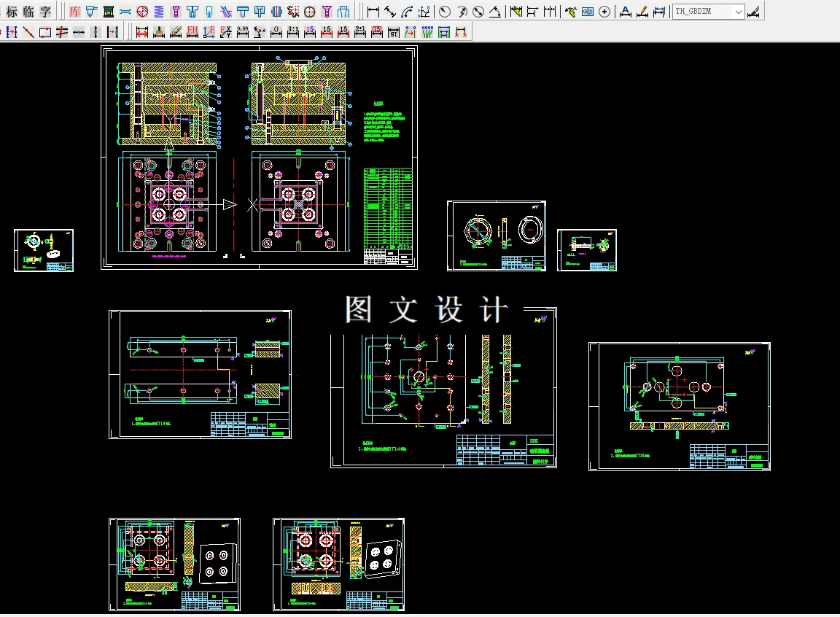
Task: Click the 标 (annotation) toolbar button
Action: click(12, 11)
